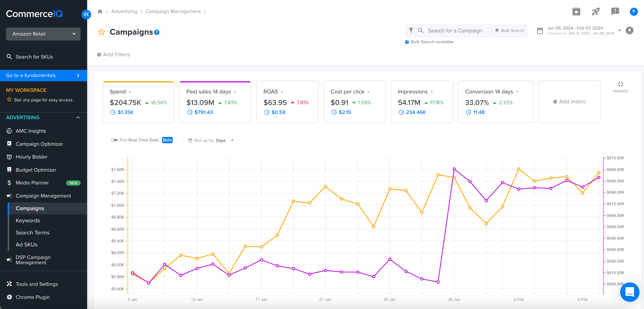Open Keywords in the sidebar
Image resolution: width=644 pixels, height=309 pixels.
point(28,220)
